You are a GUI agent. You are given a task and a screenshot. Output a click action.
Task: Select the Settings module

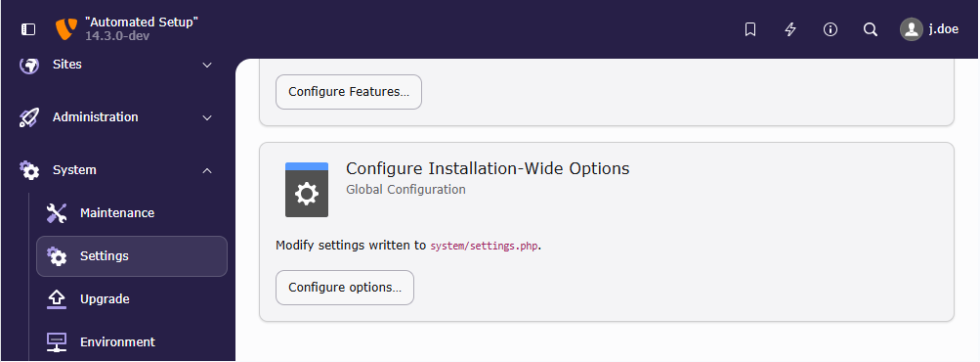[132, 256]
